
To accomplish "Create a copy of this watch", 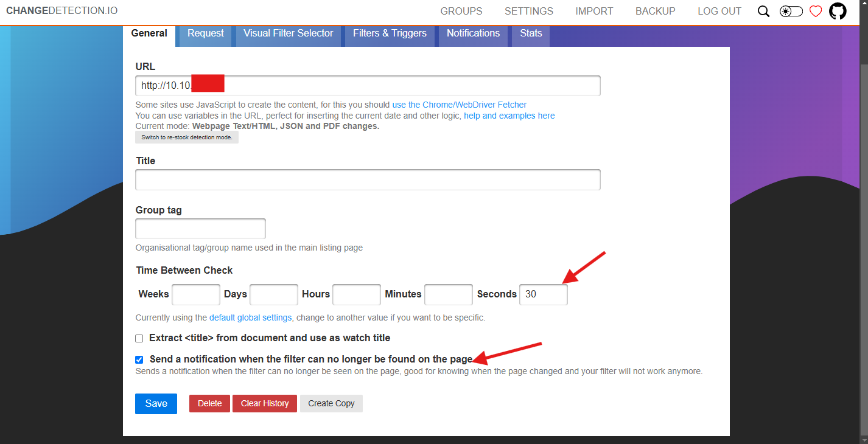I will click(x=331, y=403).
